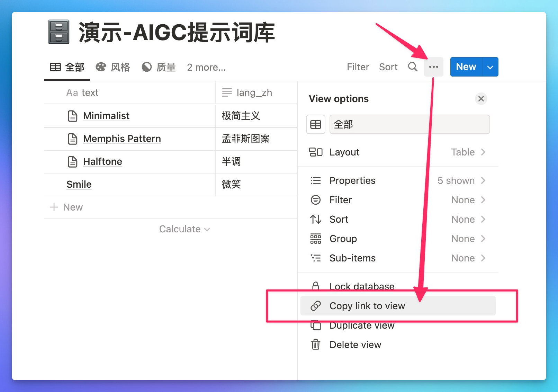The height and width of the screenshot is (392, 558).
Task: Open the Calculate dropdown
Action: 184,229
